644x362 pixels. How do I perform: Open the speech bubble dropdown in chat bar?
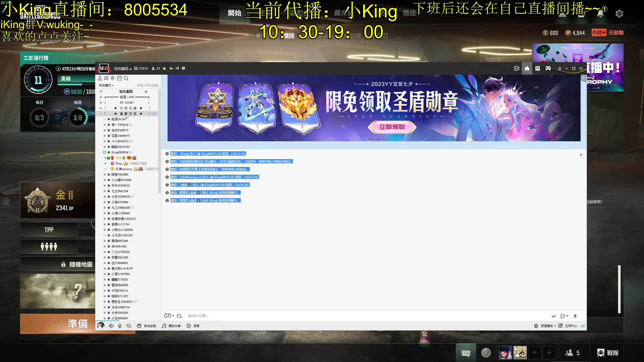pos(565,316)
